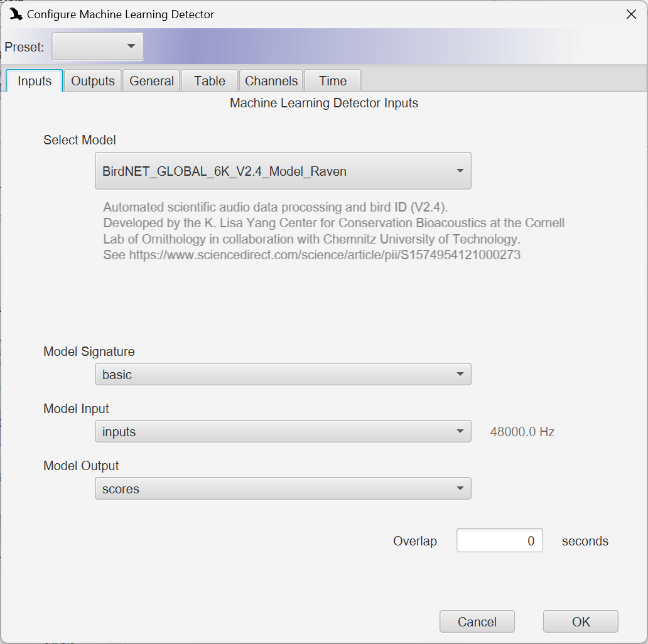Image resolution: width=648 pixels, height=644 pixels.
Task: Go to the Channels tab
Action: (271, 80)
